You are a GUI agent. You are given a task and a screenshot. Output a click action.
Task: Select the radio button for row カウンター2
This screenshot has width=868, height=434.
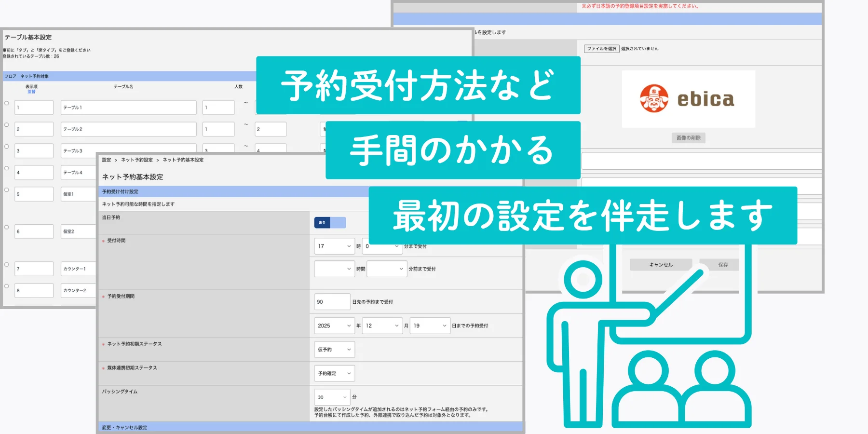point(7,286)
